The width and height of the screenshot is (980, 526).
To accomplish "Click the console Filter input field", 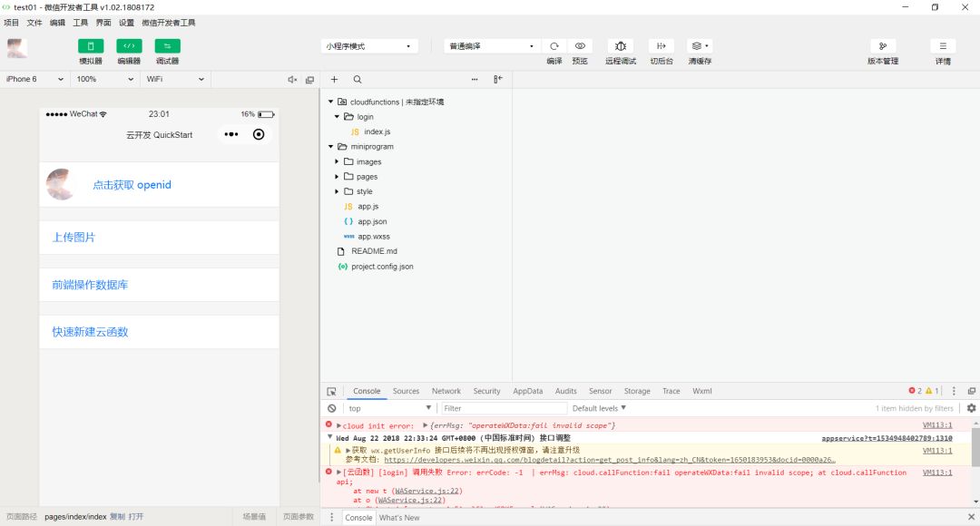I will pyautogui.click(x=504, y=408).
